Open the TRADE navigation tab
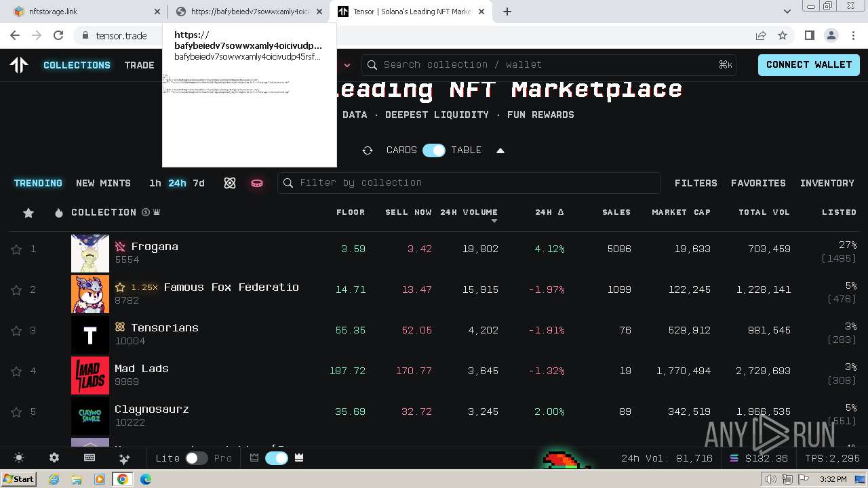 140,65
